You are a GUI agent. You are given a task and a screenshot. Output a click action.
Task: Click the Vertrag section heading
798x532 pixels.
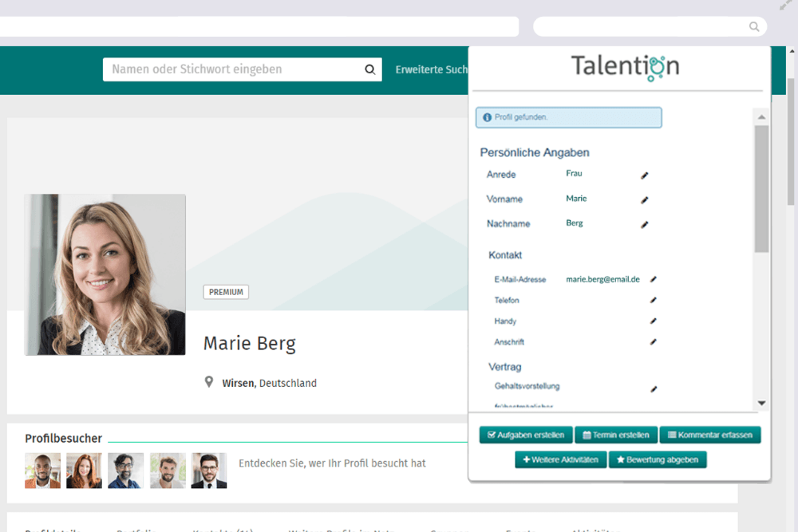tap(505, 367)
